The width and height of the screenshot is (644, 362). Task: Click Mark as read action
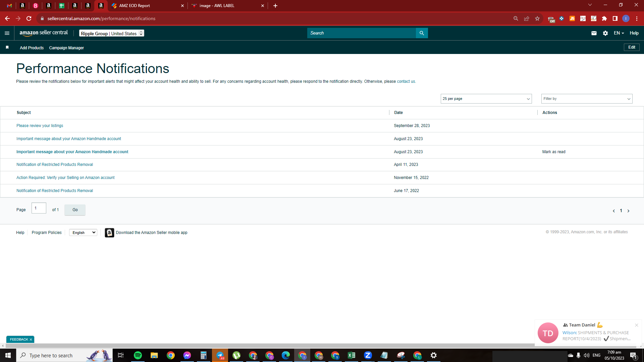[x=554, y=152]
